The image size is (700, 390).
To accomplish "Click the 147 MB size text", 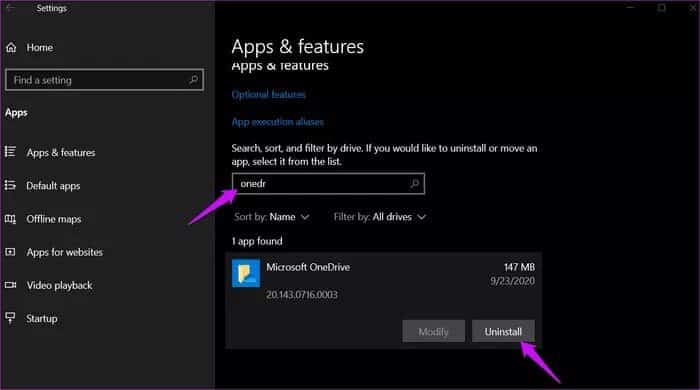I will 519,267.
